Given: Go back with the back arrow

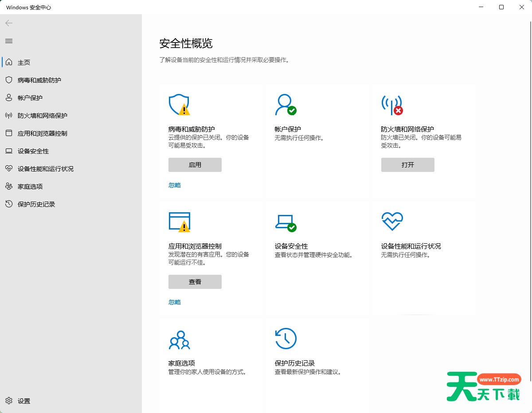Looking at the screenshot, I should (x=9, y=23).
